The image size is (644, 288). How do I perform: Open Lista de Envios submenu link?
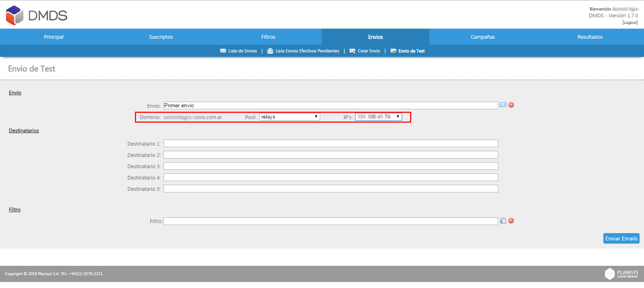(242, 51)
